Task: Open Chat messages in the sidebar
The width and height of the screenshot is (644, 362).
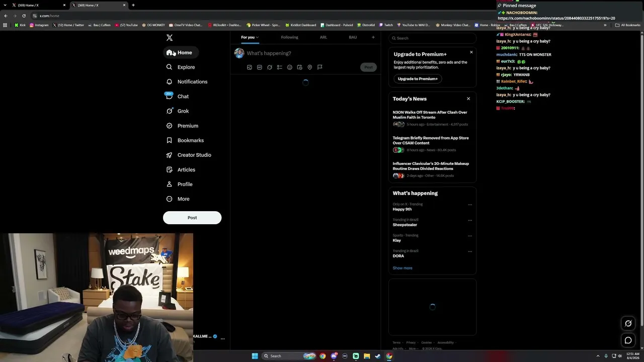Action: click(177, 96)
